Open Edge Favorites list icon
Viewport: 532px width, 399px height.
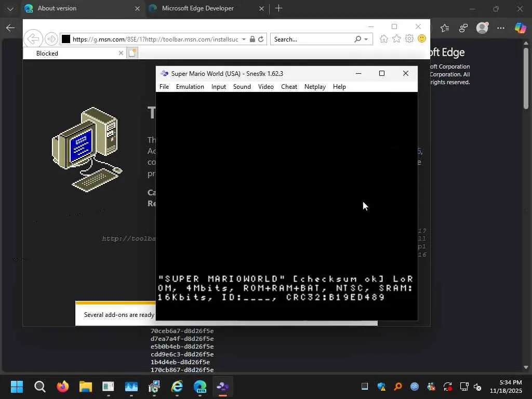[x=445, y=28]
